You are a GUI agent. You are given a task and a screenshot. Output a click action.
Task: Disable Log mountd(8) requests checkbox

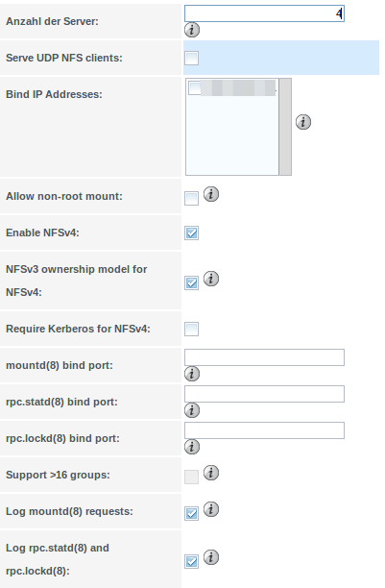[192, 513]
